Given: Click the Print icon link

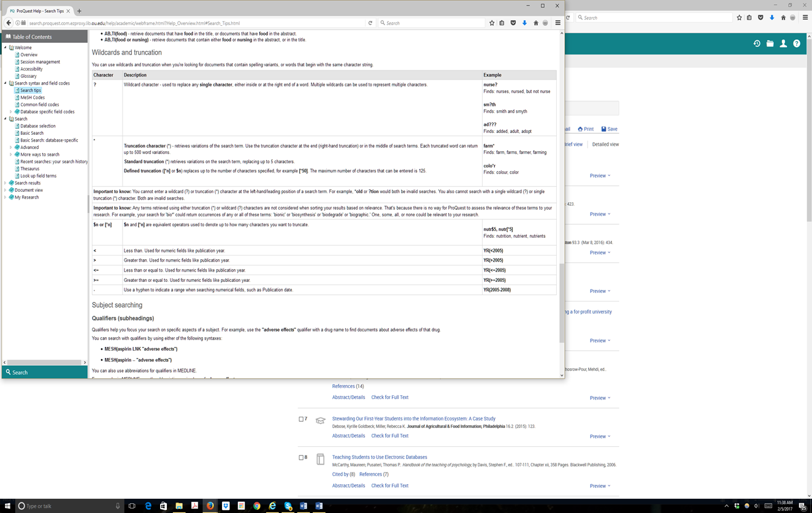Looking at the screenshot, I should click(586, 129).
